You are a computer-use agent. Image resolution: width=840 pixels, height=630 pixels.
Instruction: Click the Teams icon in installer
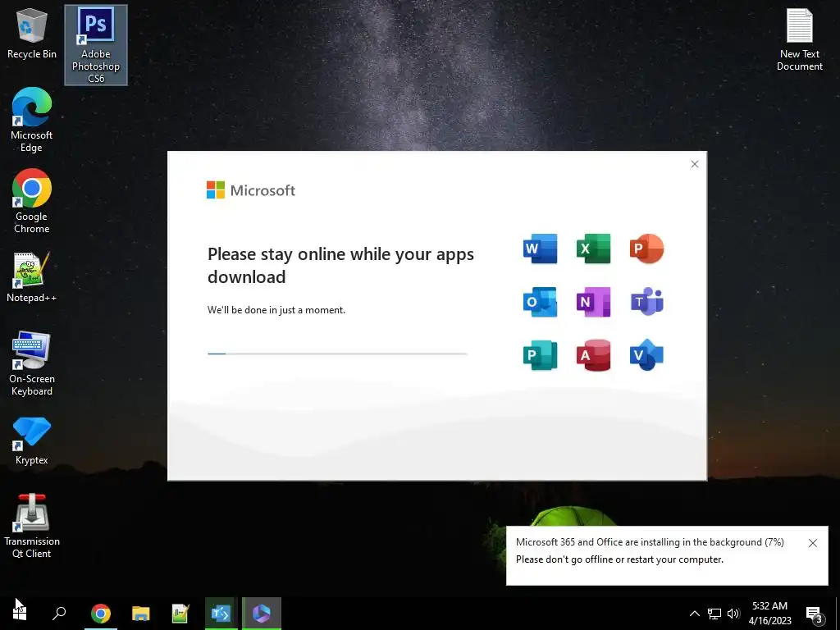coord(646,302)
